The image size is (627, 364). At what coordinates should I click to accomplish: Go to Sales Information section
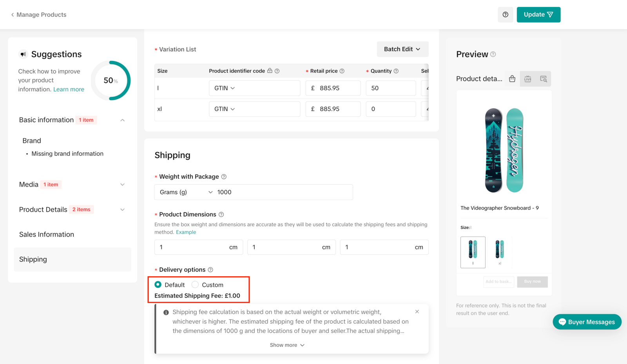pyautogui.click(x=47, y=234)
